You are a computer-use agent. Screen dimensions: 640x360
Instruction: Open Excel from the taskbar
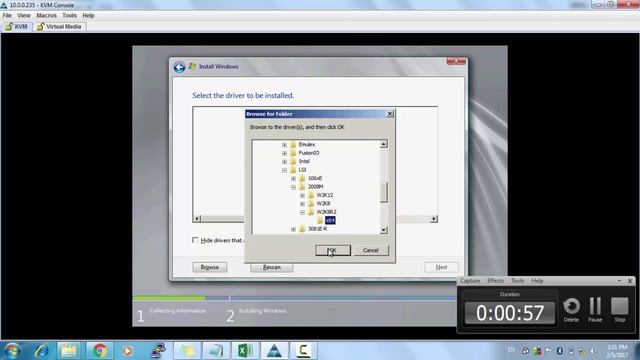[245, 351]
